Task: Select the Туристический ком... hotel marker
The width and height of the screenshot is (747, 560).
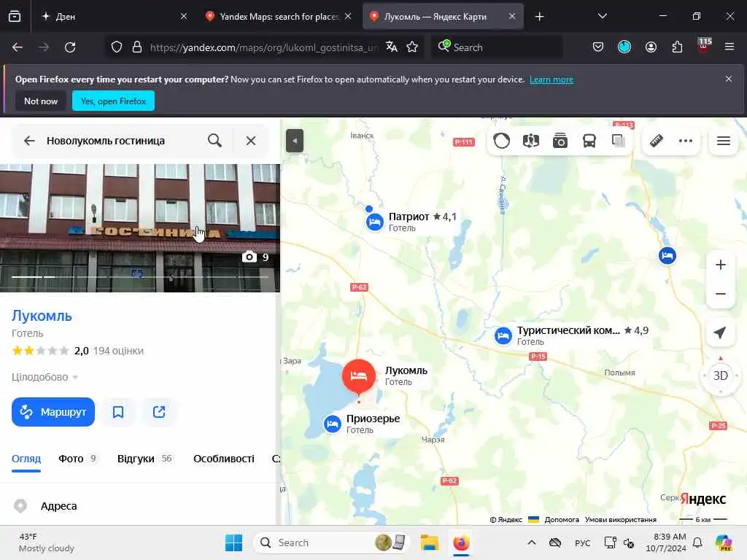Action: coord(503,335)
